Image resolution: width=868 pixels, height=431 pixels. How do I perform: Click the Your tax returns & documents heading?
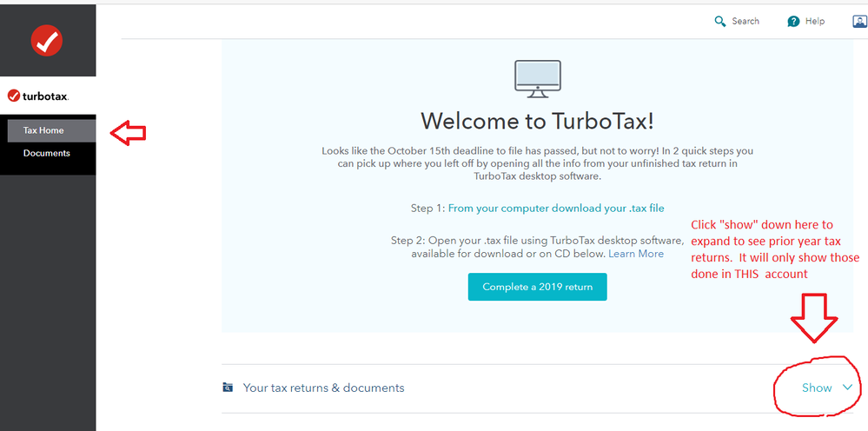(x=323, y=388)
